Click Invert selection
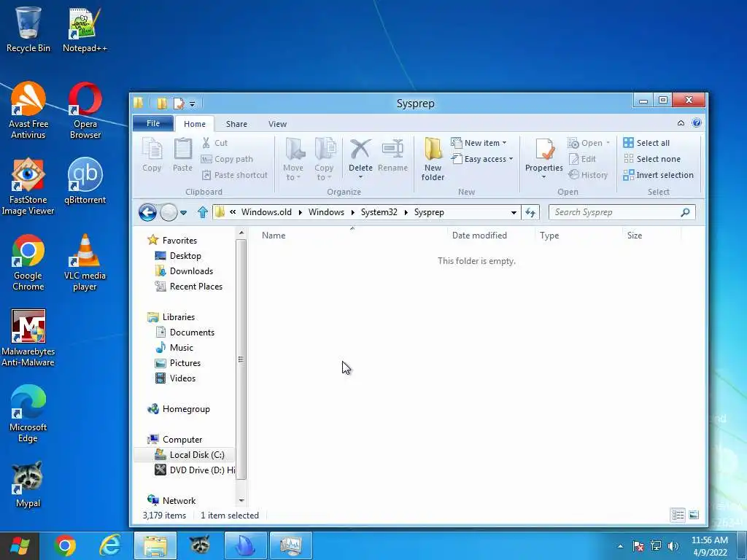Image resolution: width=747 pixels, height=560 pixels. [x=659, y=175]
